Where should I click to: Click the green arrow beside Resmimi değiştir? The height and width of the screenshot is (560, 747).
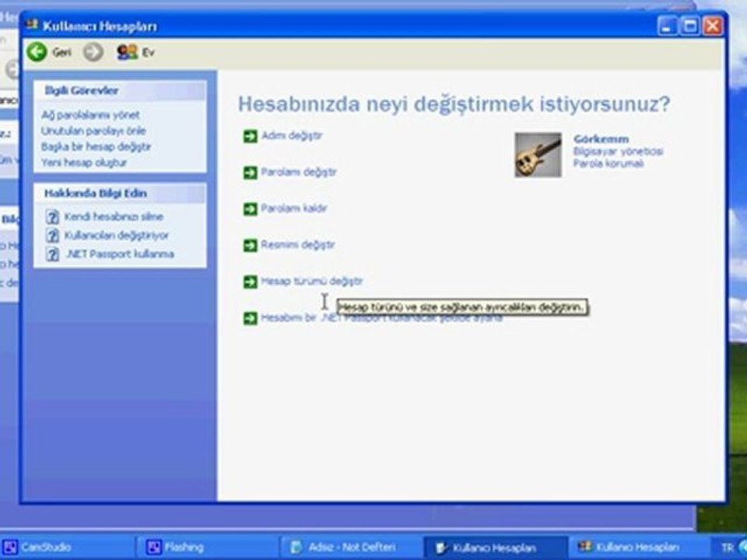[x=250, y=245]
